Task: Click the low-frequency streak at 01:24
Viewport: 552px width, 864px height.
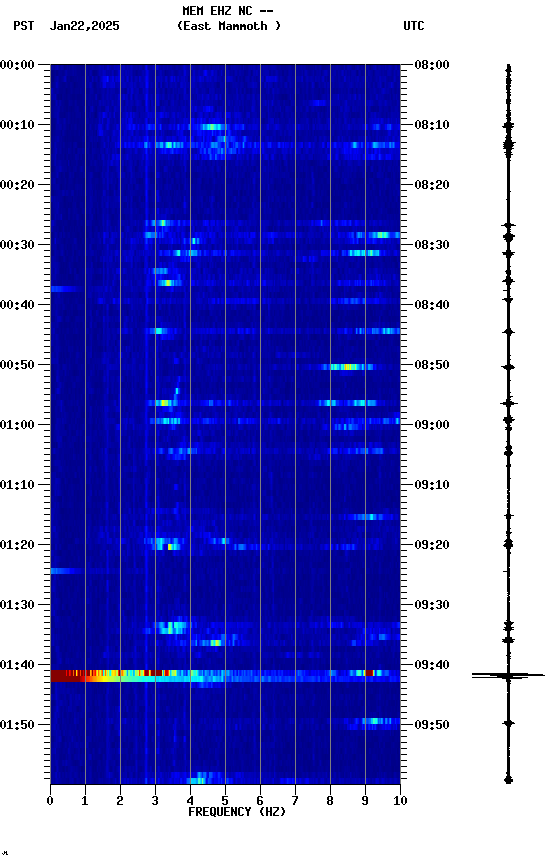Action: click(66, 571)
